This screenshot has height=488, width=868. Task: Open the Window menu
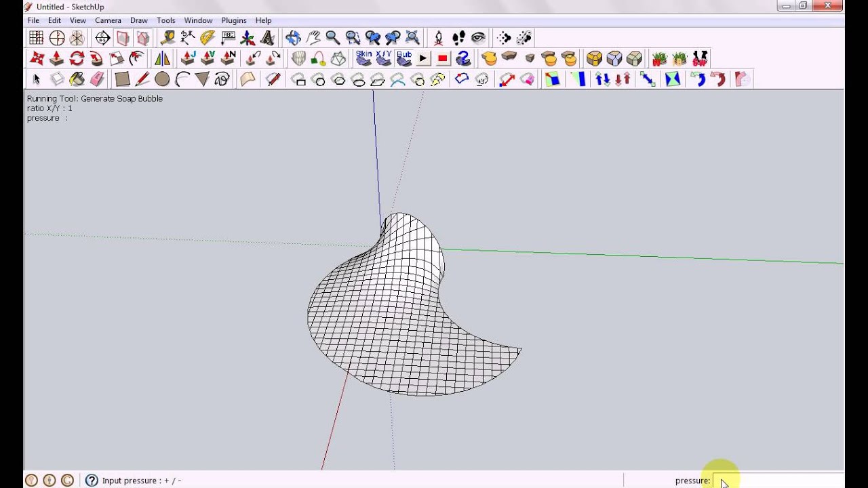198,20
